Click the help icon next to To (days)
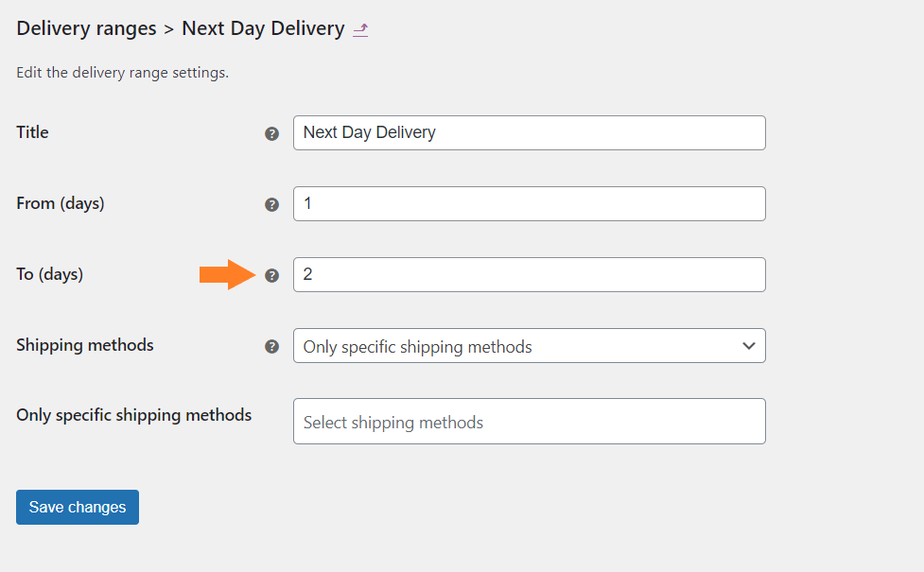Viewport: 924px width, 572px height. [x=271, y=275]
